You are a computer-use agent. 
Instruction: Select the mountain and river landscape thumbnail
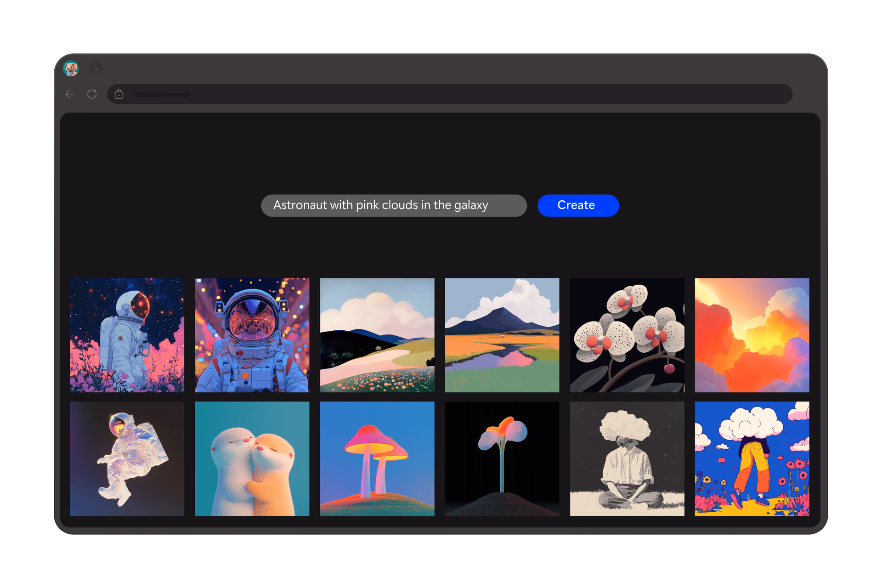coord(502,335)
